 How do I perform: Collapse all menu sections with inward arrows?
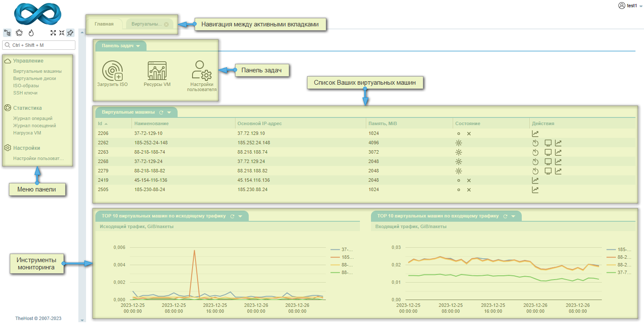[x=62, y=33]
